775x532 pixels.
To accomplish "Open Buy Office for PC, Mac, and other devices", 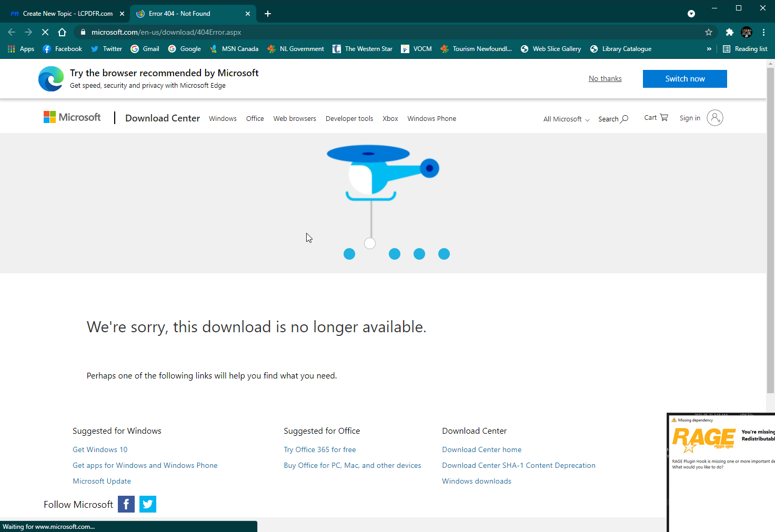I will coord(353,466).
